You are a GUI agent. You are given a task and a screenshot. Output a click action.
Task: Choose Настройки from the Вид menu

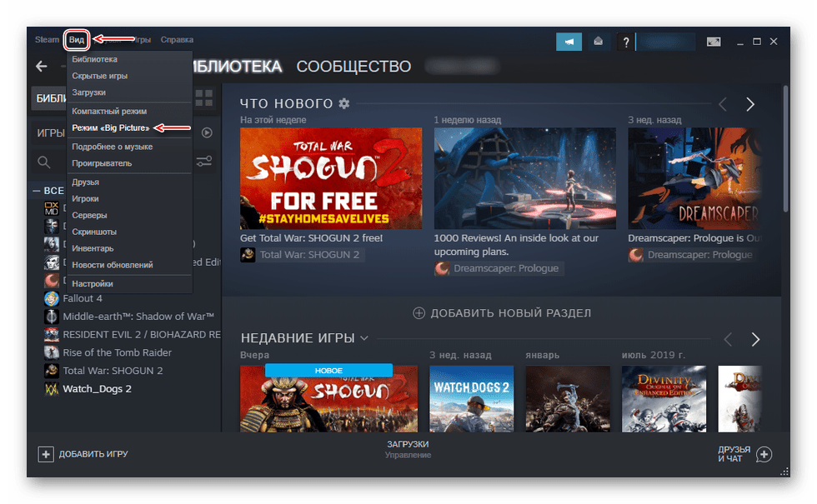[x=93, y=284]
